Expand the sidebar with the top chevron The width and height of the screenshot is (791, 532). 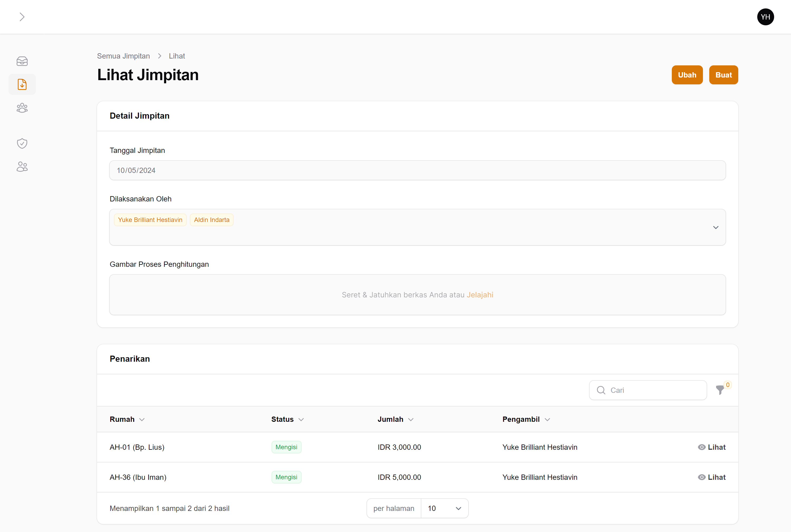click(x=22, y=17)
